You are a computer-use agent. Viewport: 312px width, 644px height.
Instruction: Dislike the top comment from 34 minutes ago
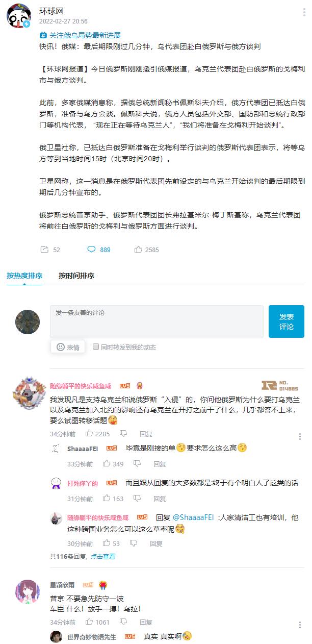[123, 434]
